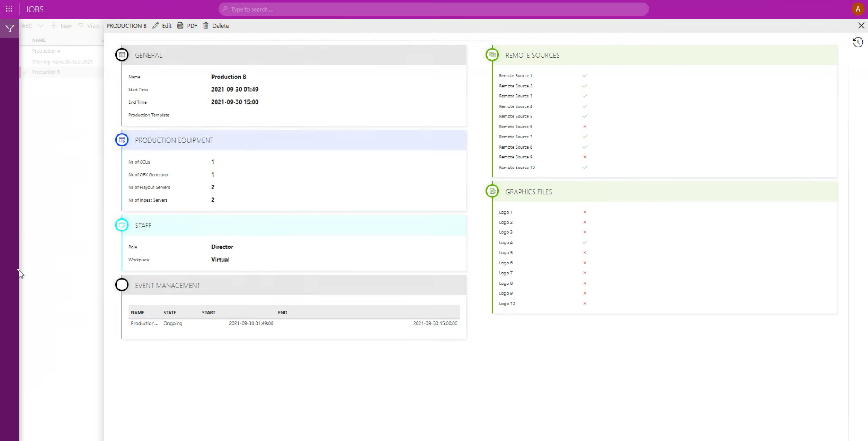The image size is (868, 441).
Task: Click the NAME column header in events table
Action: coord(137,313)
